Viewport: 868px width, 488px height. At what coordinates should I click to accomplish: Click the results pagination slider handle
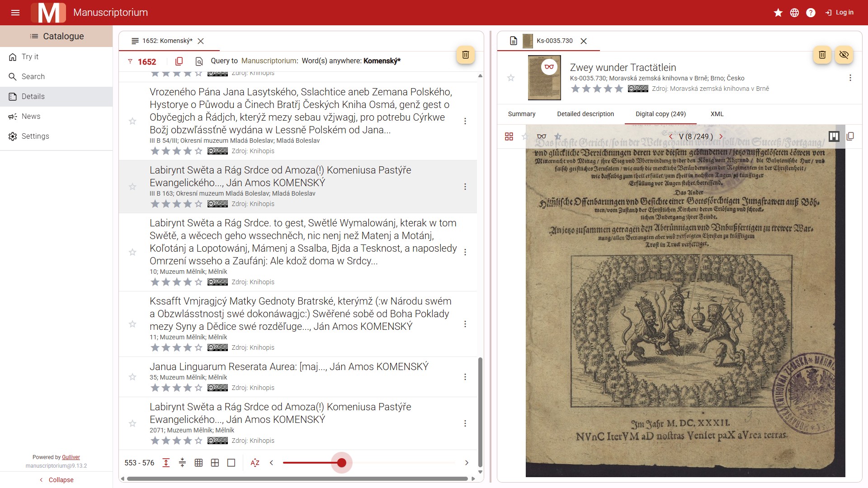[x=342, y=463]
